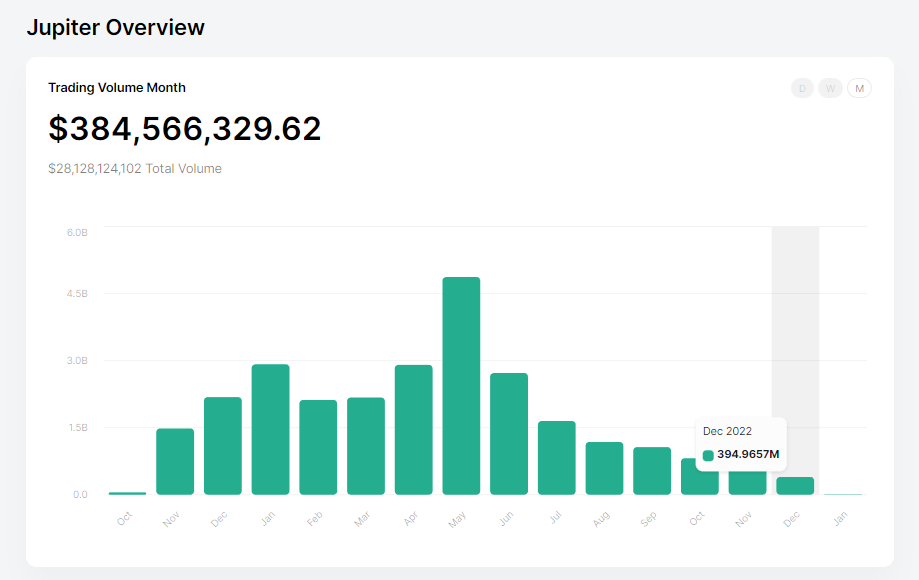Select the Aug trading volume bar

point(604,469)
